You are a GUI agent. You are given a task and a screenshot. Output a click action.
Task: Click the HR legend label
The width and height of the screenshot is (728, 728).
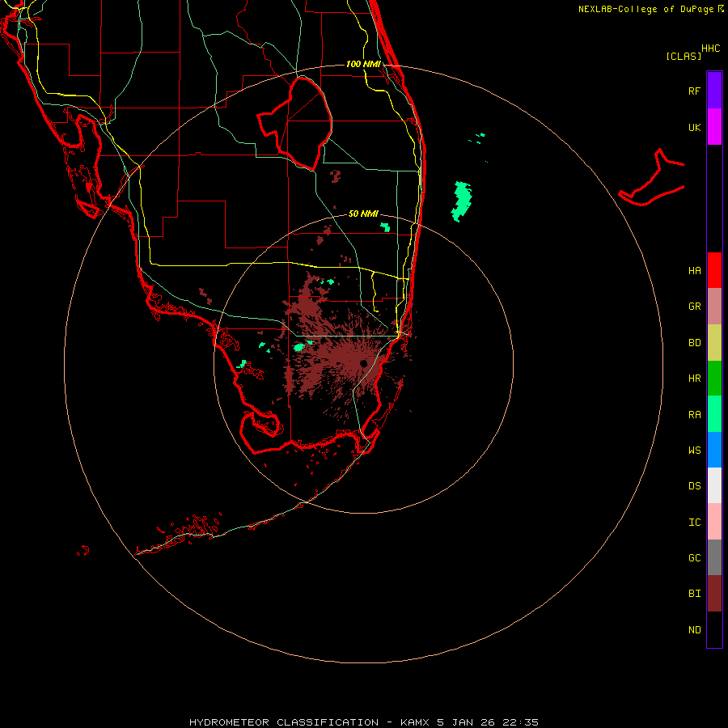point(694,379)
